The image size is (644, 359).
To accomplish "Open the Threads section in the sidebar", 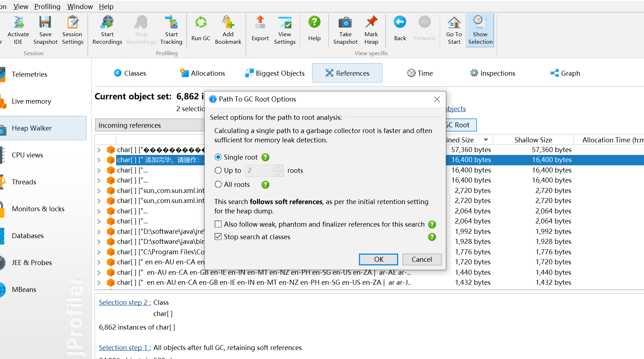I will tap(24, 182).
